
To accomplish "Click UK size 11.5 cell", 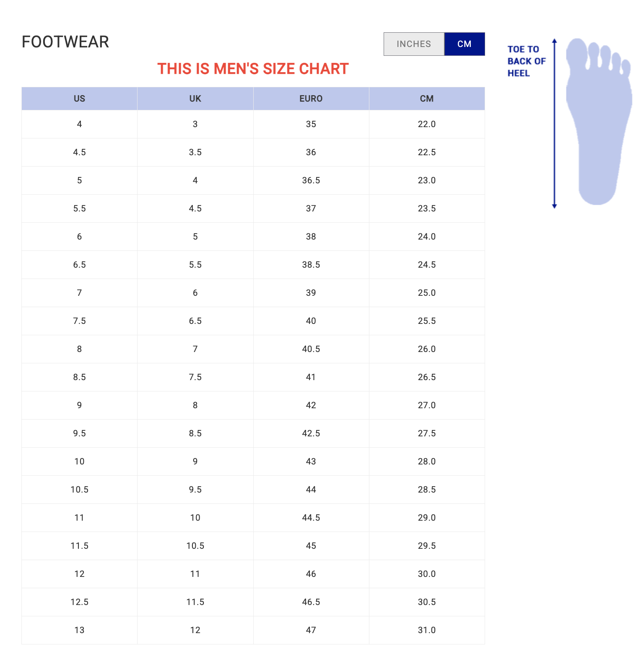I will pos(195,602).
